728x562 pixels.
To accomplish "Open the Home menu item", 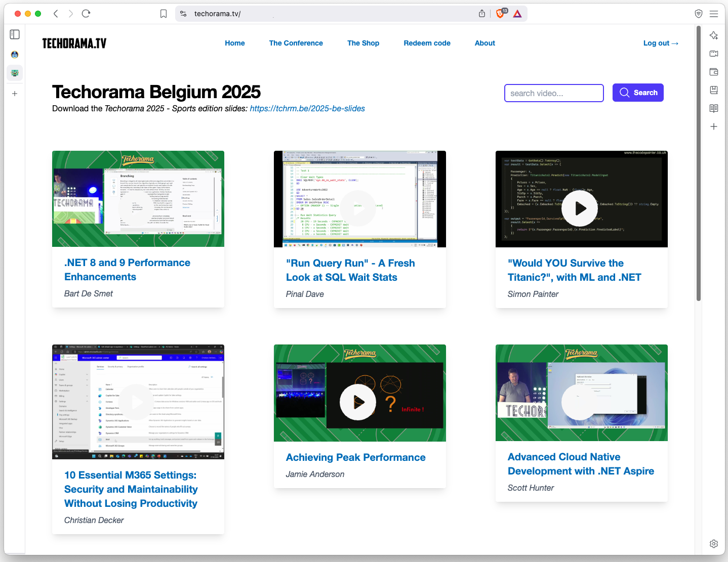I will 235,43.
